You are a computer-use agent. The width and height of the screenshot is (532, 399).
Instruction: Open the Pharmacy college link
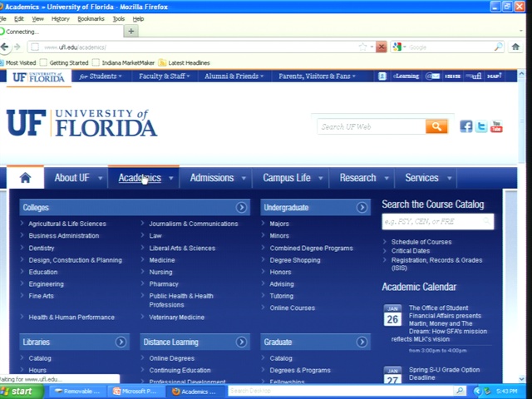click(164, 284)
